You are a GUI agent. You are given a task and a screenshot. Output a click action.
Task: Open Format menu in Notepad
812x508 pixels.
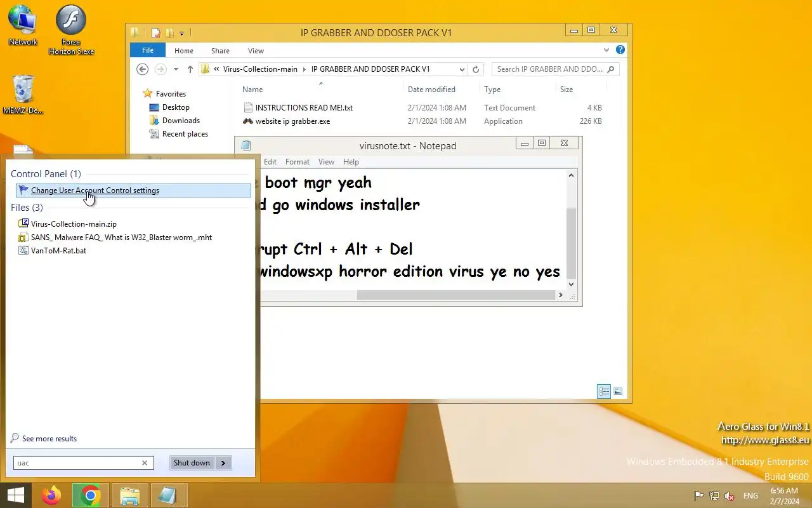point(298,162)
